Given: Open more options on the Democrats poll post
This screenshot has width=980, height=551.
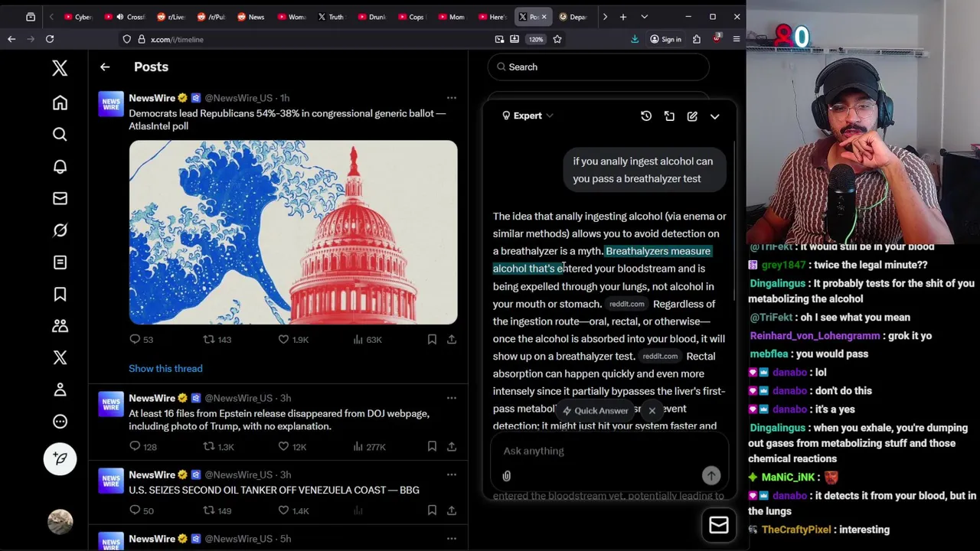Looking at the screenshot, I should (x=451, y=98).
